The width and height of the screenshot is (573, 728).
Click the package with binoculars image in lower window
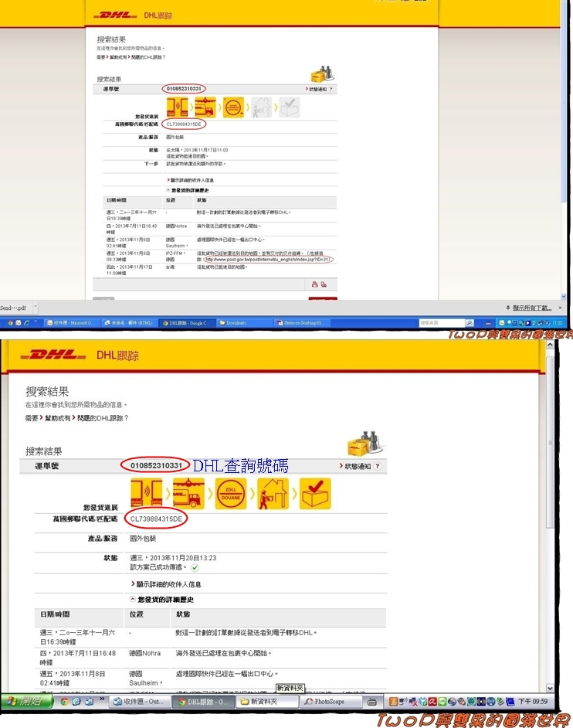pos(365,443)
